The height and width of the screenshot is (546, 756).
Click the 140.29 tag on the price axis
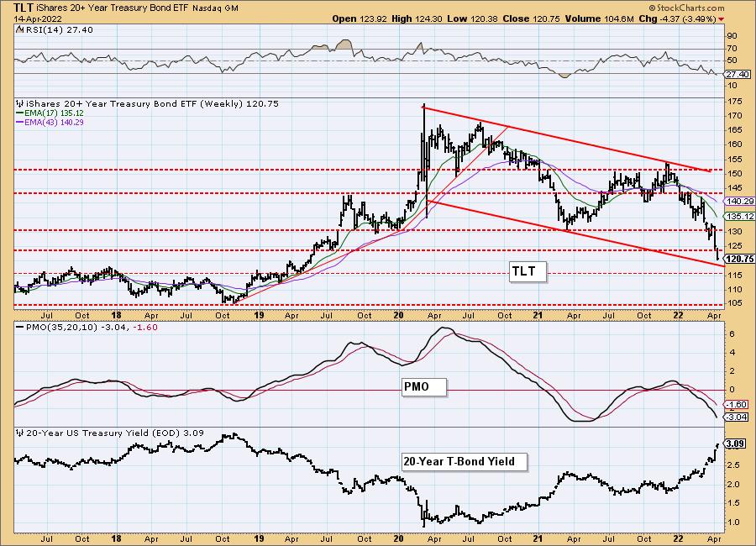point(739,202)
